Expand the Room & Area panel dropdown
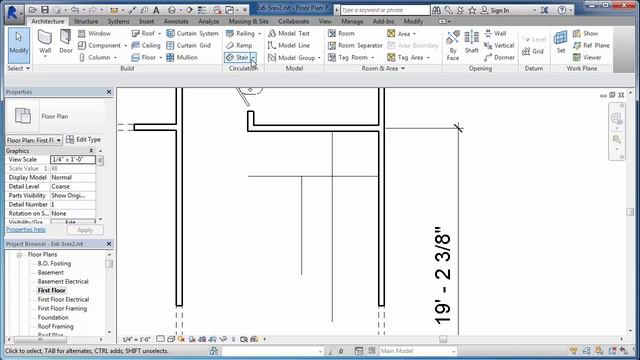 403,69
